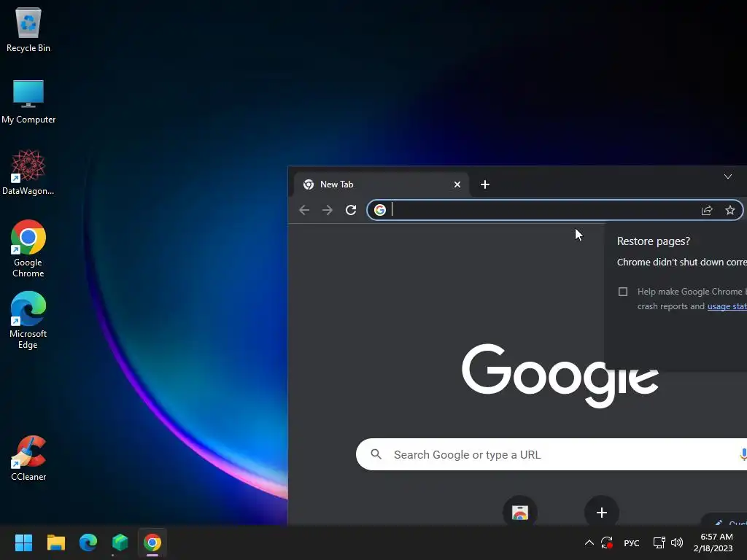Viewport: 747px width, 560px height.
Task: Open File Explorer from the taskbar
Action: (55, 542)
